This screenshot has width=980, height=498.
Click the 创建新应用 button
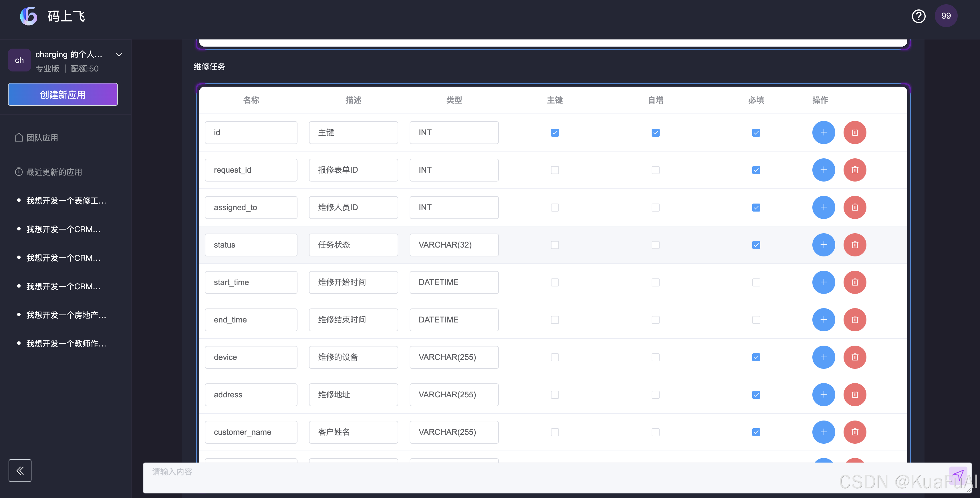(63, 94)
